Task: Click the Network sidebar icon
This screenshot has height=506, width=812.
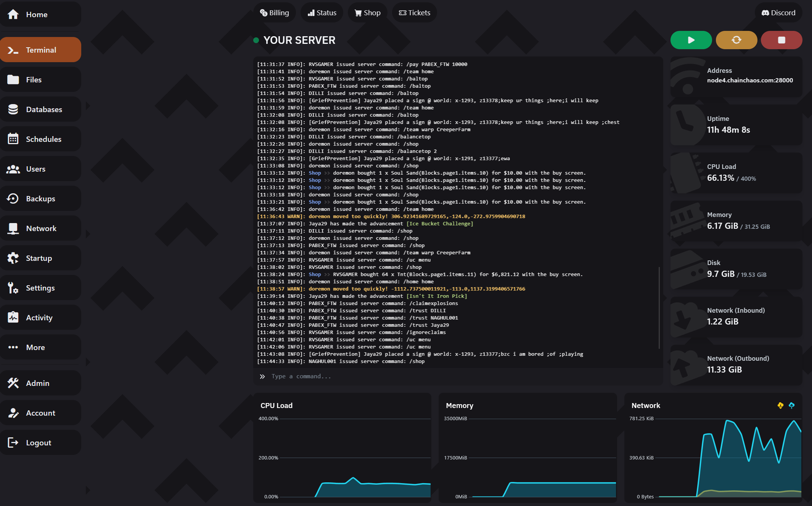Action: click(x=13, y=228)
